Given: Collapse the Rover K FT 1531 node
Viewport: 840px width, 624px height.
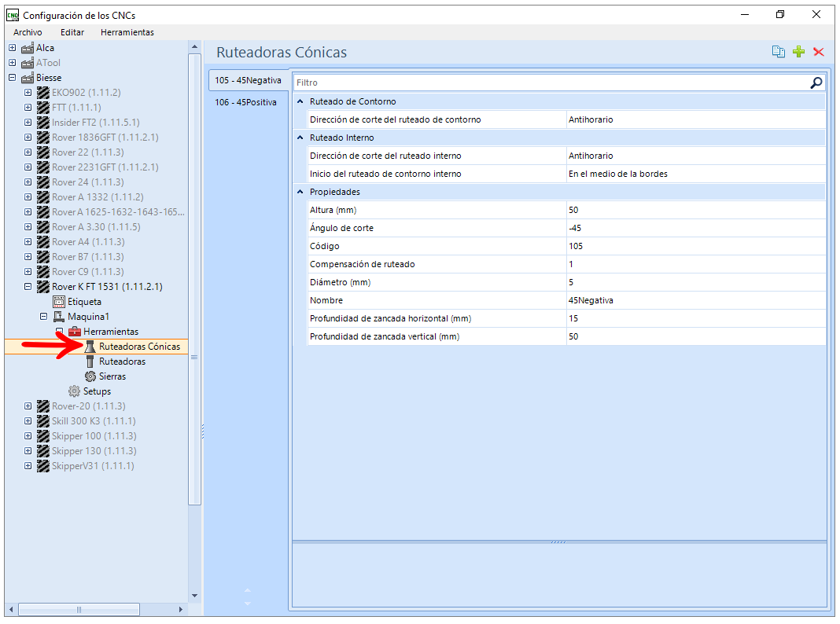Looking at the screenshot, I should [x=28, y=287].
